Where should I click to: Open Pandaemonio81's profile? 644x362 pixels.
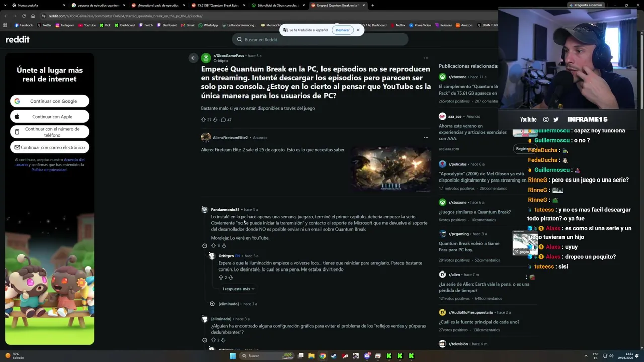pos(225,210)
